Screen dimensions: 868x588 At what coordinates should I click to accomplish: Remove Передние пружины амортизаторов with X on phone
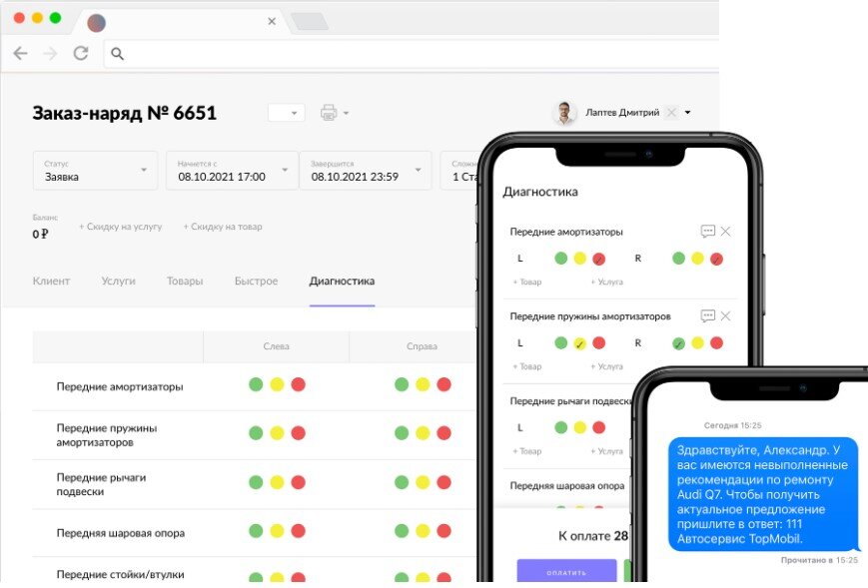coord(725,315)
